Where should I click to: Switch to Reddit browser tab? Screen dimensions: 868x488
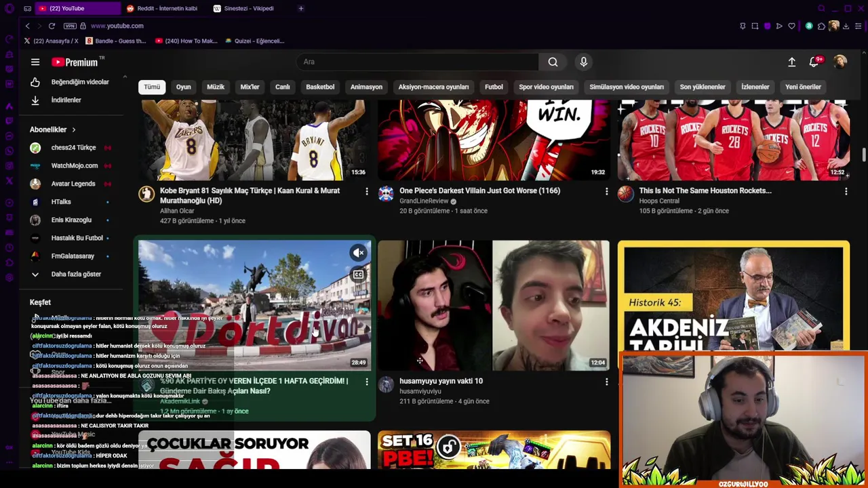[x=163, y=8]
